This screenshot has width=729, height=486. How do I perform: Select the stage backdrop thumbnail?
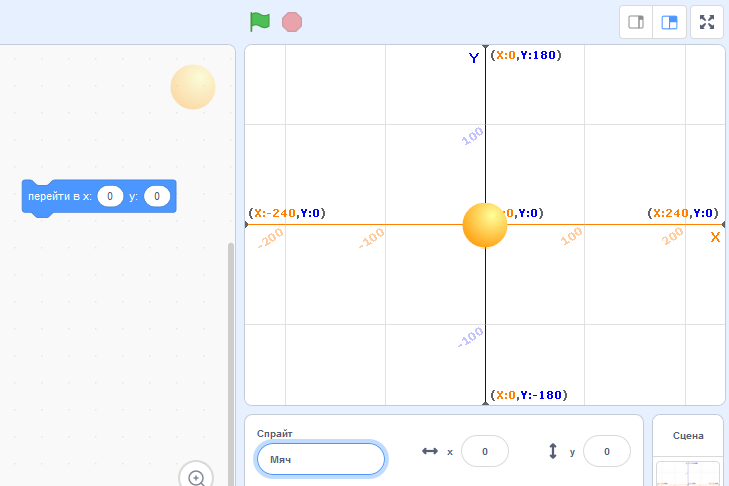(x=688, y=473)
